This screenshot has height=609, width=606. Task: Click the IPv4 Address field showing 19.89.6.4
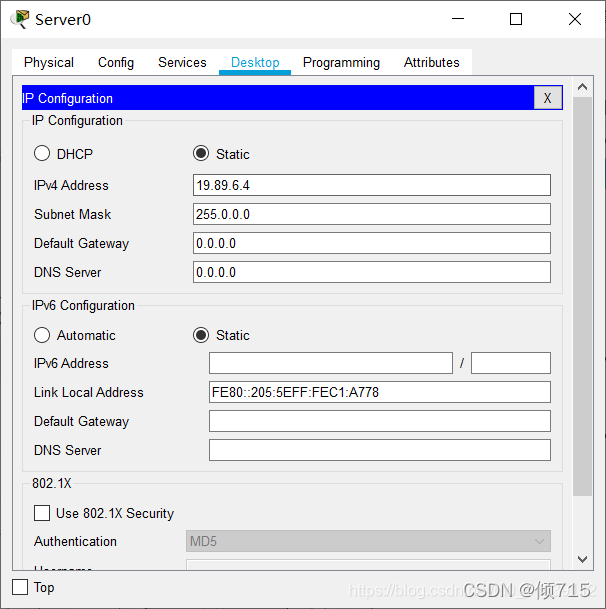click(372, 185)
